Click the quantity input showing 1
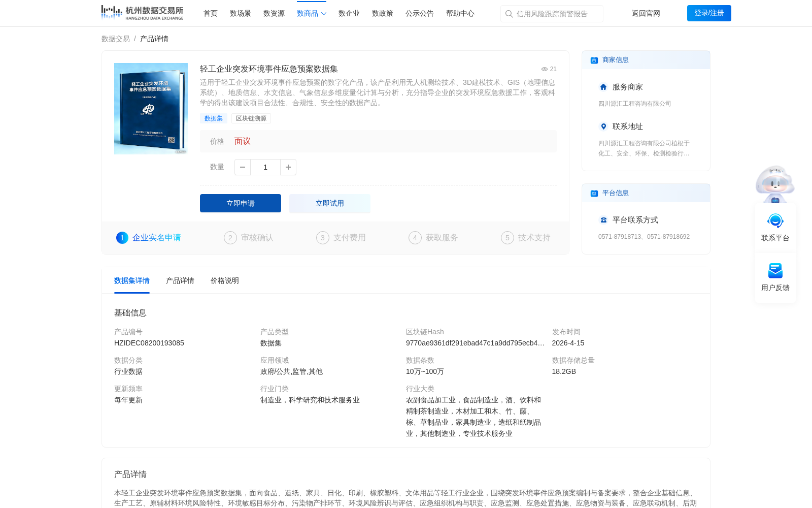Viewport: 812px width, 508px height. 265,167
